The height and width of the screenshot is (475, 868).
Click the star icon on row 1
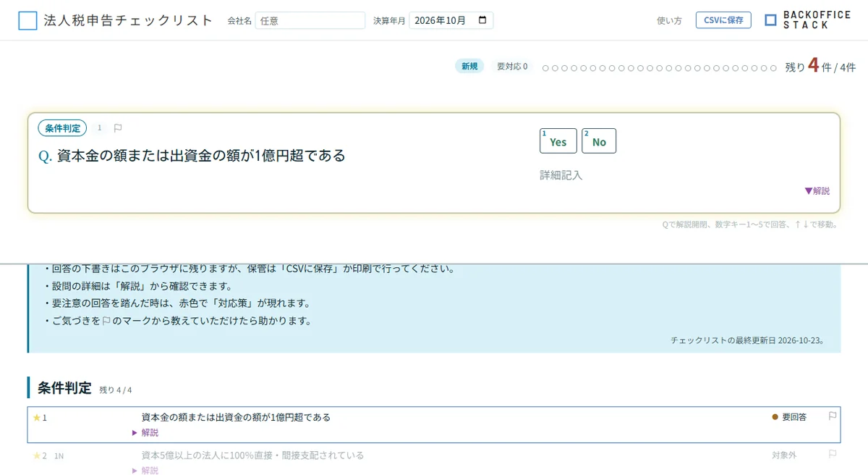36,418
